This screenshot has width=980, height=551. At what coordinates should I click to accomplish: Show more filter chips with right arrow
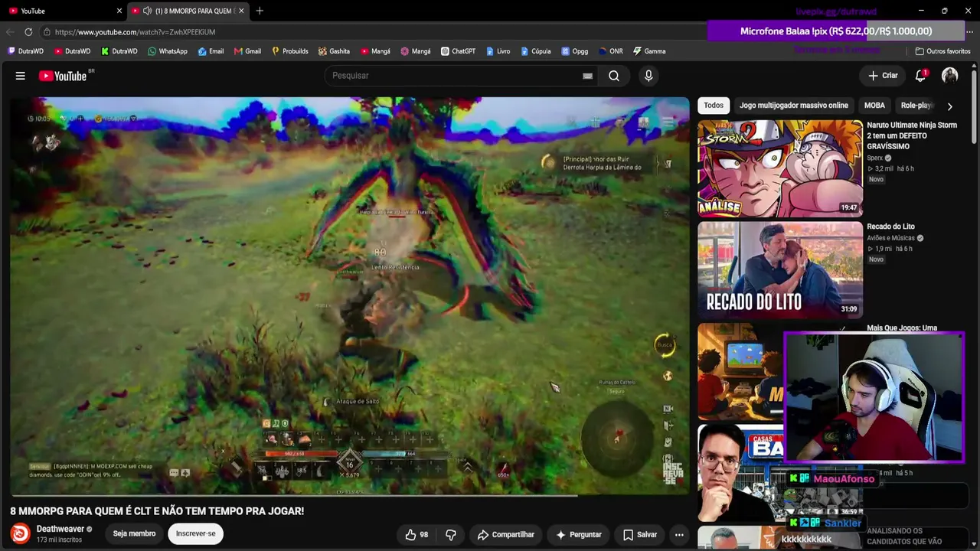click(949, 106)
